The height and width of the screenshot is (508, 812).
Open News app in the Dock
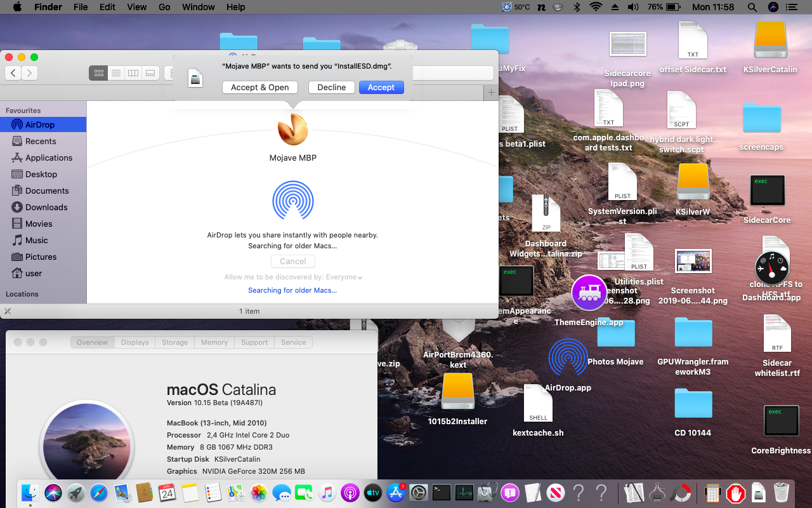(x=556, y=493)
